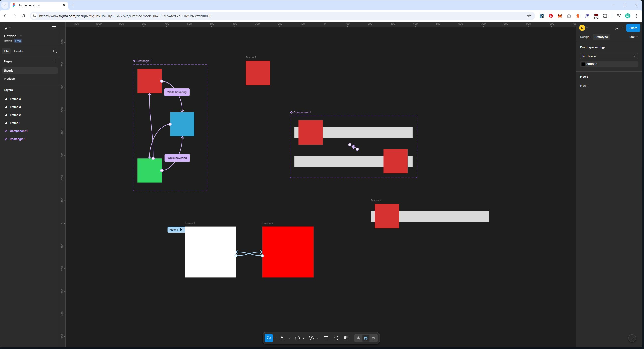
Task: Open the No device dropdown
Action: tap(609, 56)
